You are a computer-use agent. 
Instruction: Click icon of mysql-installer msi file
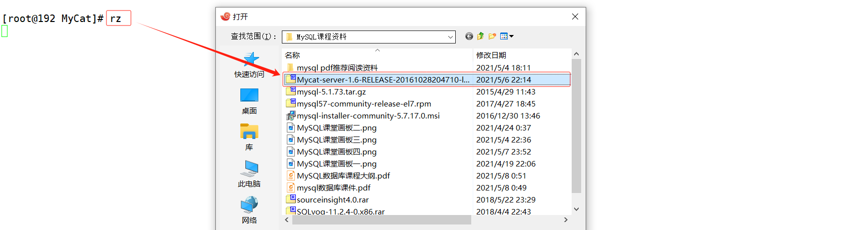click(x=290, y=115)
